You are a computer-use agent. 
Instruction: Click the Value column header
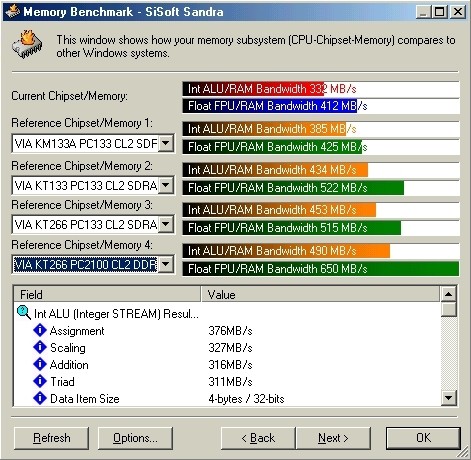(x=320, y=294)
